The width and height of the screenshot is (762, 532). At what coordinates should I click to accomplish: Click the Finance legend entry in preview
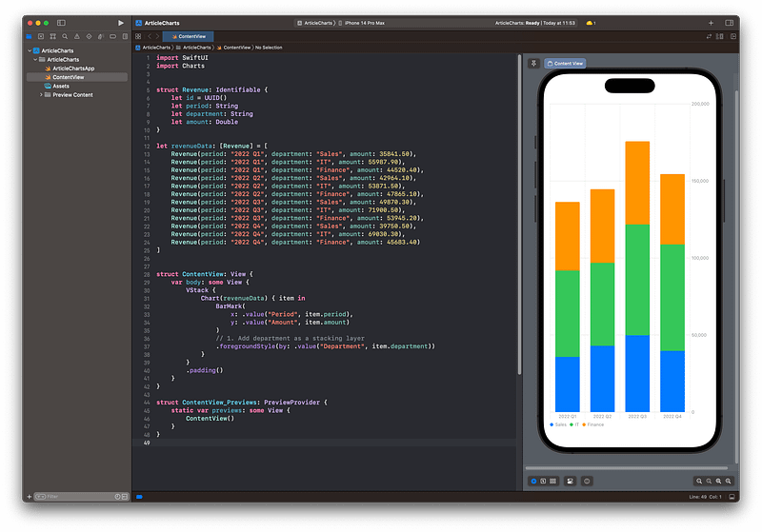tap(592, 424)
